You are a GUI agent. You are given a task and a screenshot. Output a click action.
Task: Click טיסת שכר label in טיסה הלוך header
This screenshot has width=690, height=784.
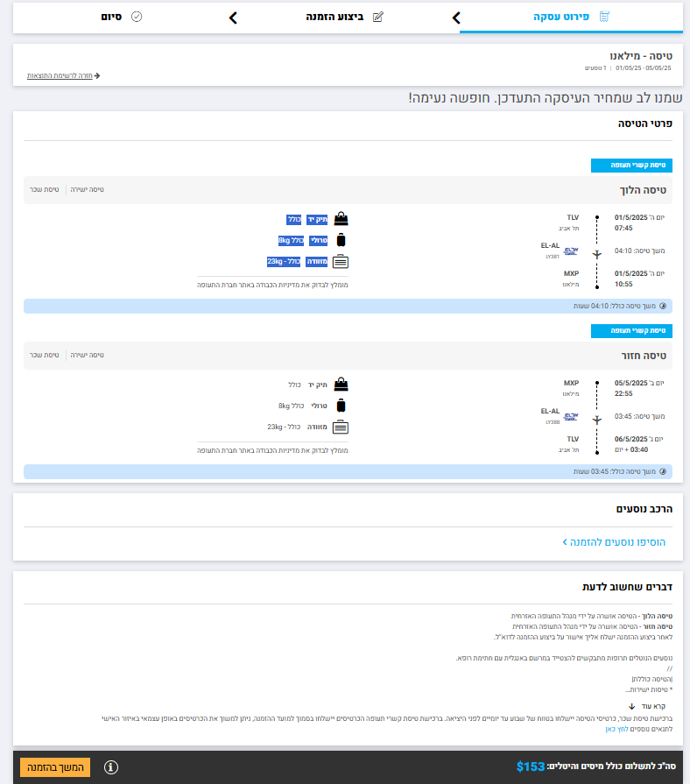click(x=44, y=189)
